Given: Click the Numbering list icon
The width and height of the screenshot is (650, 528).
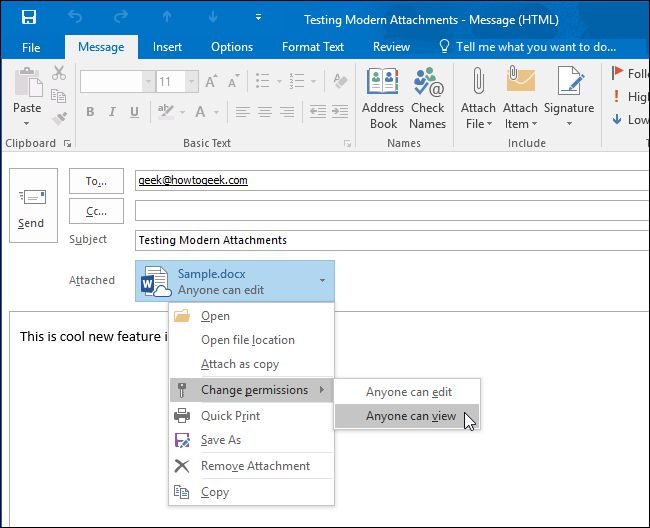Looking at the screenshot, I should 297,81.
